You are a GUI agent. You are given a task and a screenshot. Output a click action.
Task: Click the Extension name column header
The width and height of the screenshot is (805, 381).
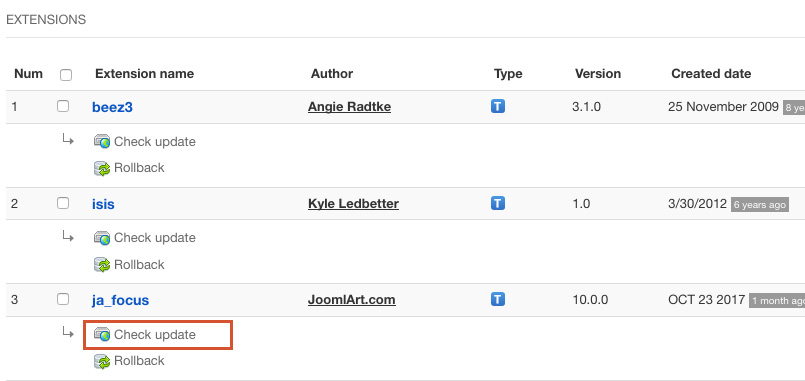coord(144,74)
